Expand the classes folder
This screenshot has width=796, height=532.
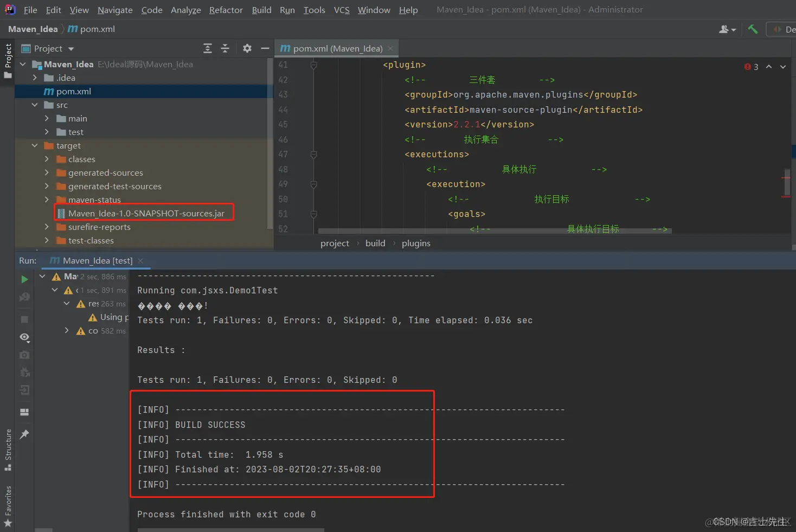point(47,159)
